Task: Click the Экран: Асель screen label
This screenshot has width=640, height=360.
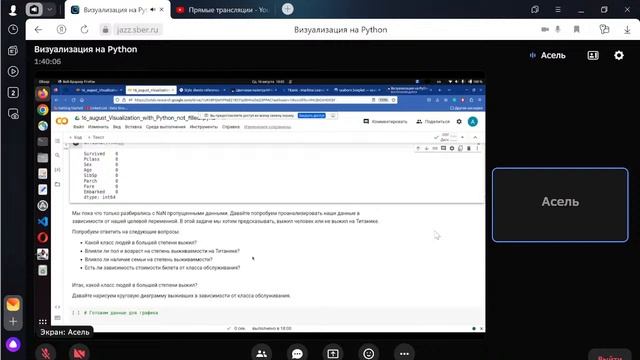Action: [x=64, y=332]
